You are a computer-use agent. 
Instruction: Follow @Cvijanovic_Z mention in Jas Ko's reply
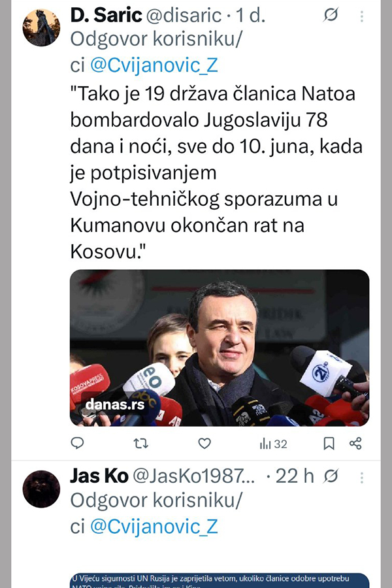pyautogui.click(x=154, y=527)
